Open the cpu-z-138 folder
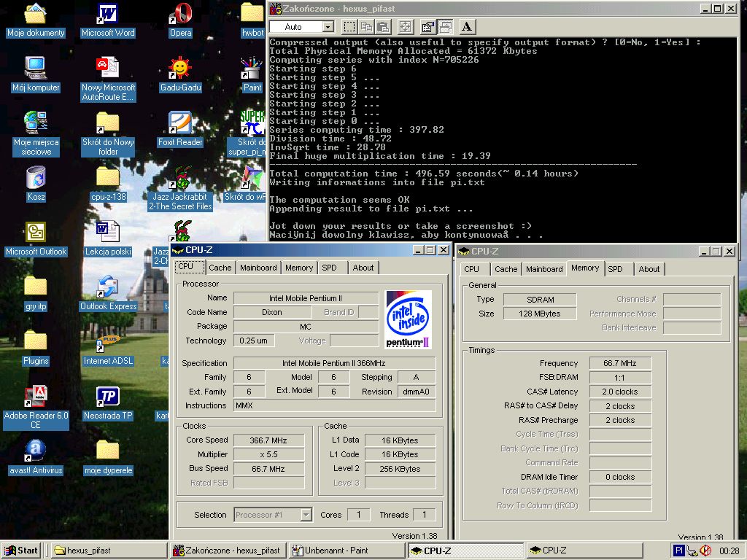The width and height of the screenshot is (747, 560). [108, 184]
